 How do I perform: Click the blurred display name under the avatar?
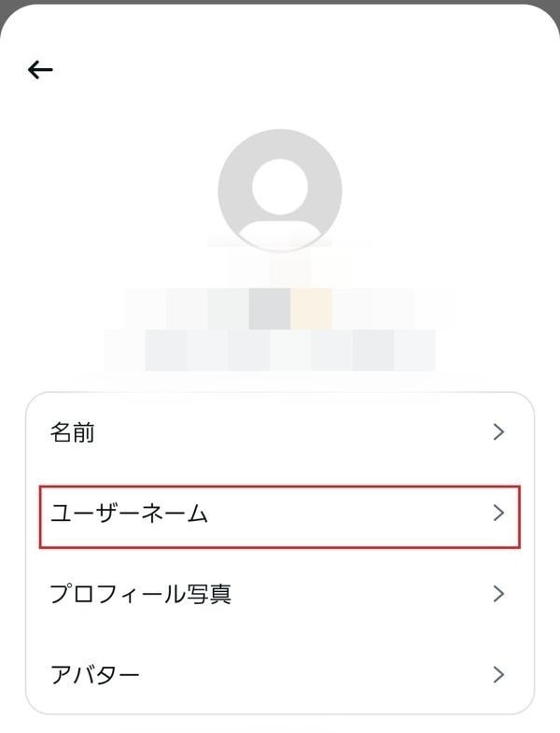click(289, 307)
